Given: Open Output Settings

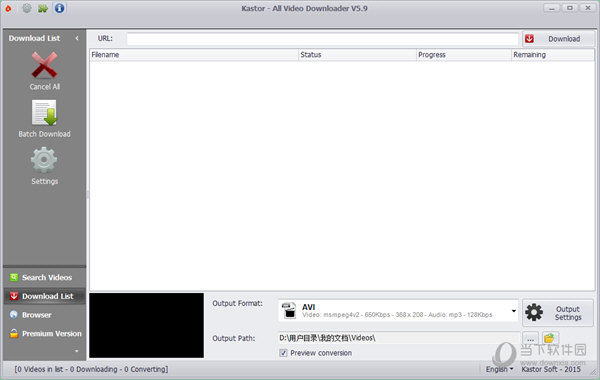Looking at the screenshot, I should (558, 313).
